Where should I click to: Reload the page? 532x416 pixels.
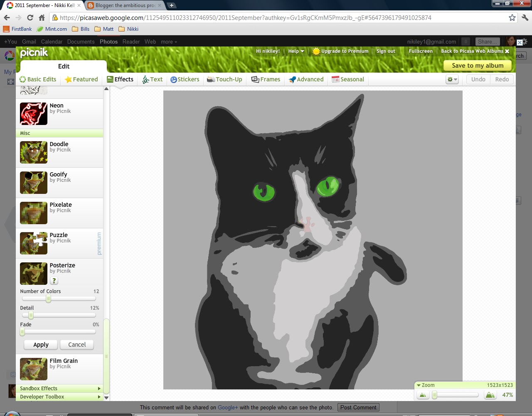(x=30, y=17)
